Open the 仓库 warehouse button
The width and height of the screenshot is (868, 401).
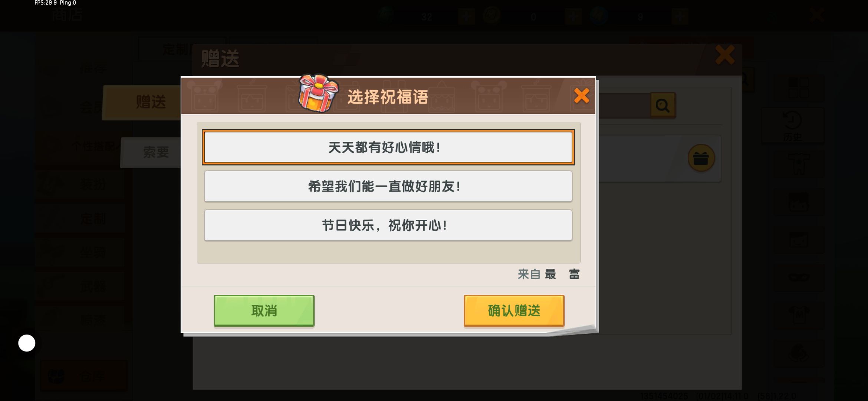pyautogui.click(x=84, y=376)
